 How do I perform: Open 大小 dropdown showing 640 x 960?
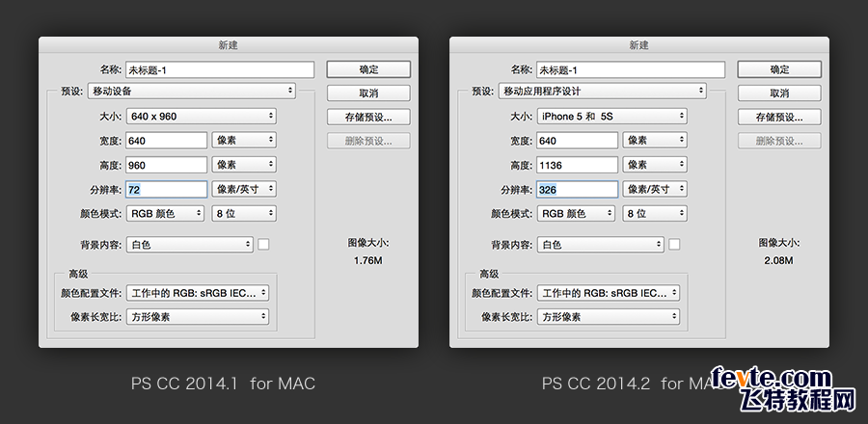[x=202, y=116]
